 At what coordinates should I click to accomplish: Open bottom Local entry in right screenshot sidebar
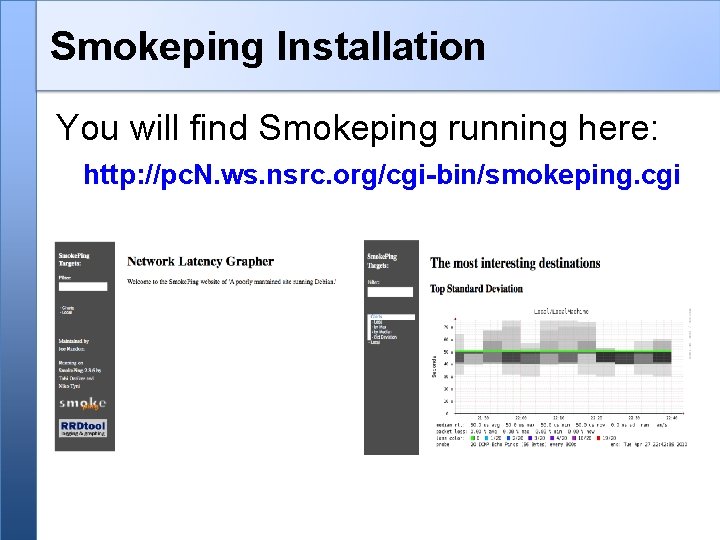375,342
